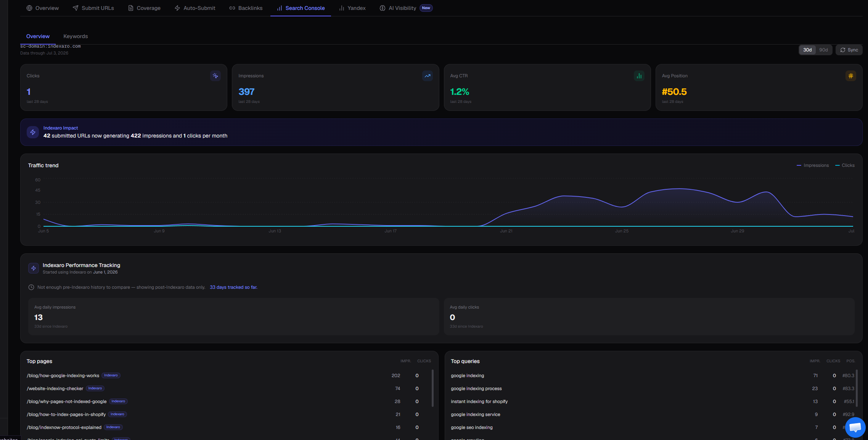The image size is (868, 440).
Task: Click the IMPR. column header in Top pages
Action: click(x=406, y=361)
